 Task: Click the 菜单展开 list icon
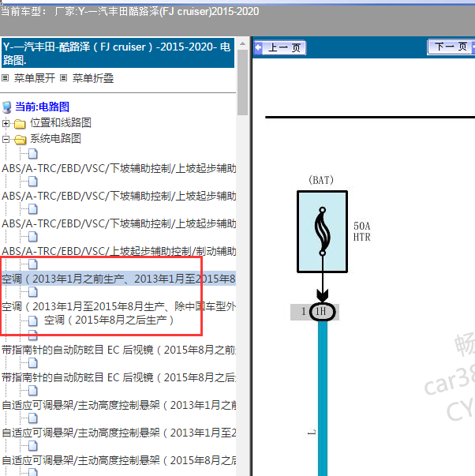[6, 78]
